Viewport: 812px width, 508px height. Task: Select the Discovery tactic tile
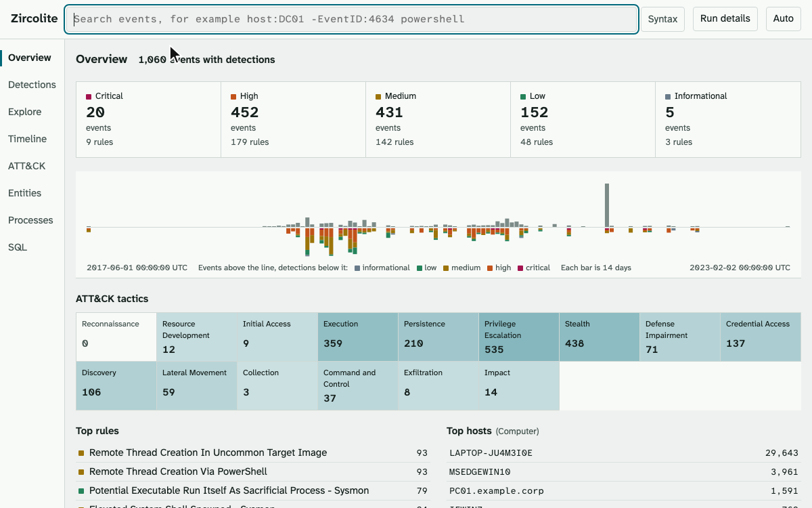tap(116, 385)
